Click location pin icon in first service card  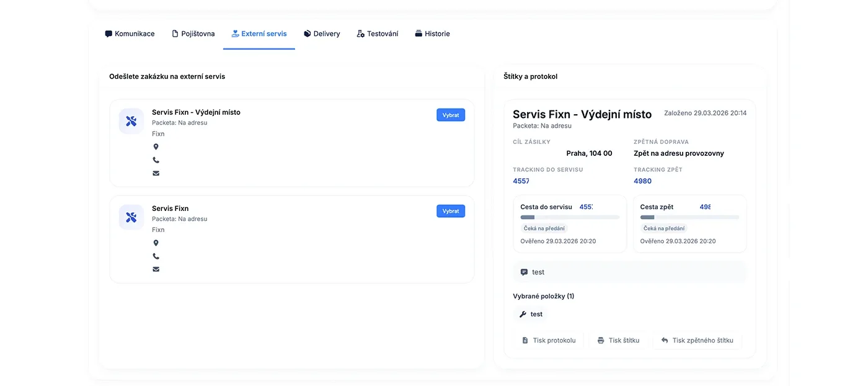coord(156,147)
